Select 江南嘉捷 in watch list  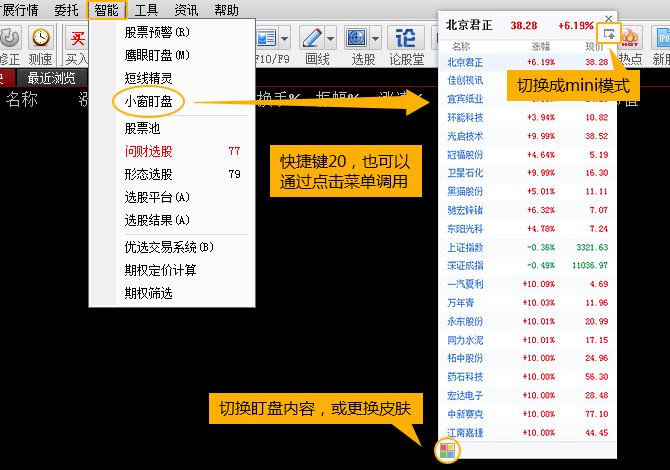(527, 432)
